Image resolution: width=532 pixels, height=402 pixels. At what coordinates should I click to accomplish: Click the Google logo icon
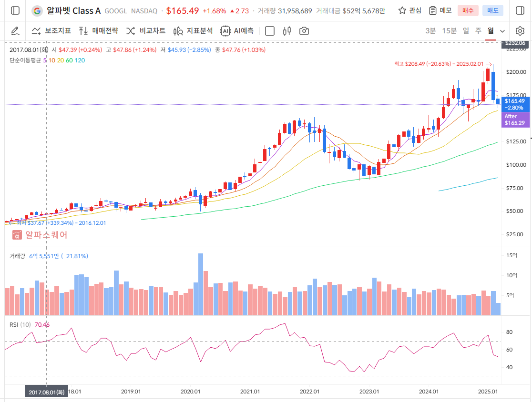(x=37, y=11)
